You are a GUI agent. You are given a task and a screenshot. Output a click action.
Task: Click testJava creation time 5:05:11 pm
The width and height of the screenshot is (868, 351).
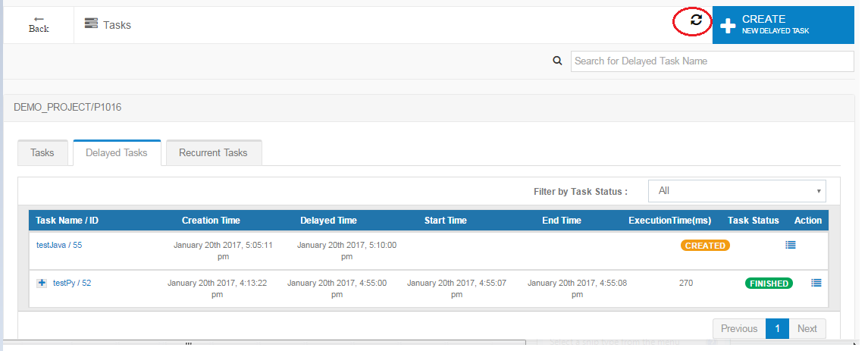(x=223, y=251)
